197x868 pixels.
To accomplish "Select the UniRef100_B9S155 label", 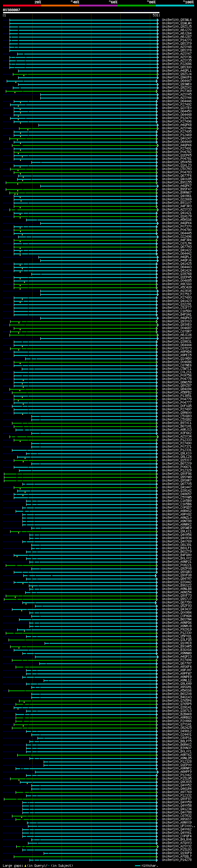I will coord(177,182).
